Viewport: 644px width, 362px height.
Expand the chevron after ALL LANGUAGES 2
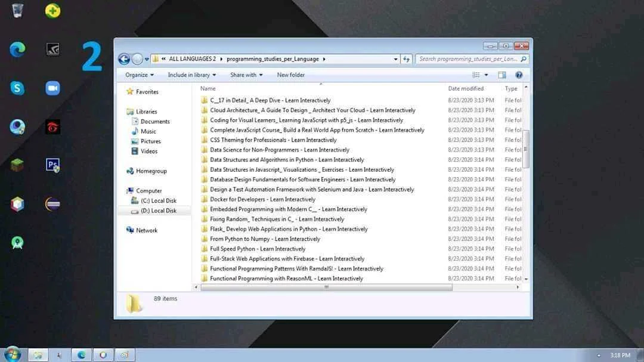click(221, 59)
